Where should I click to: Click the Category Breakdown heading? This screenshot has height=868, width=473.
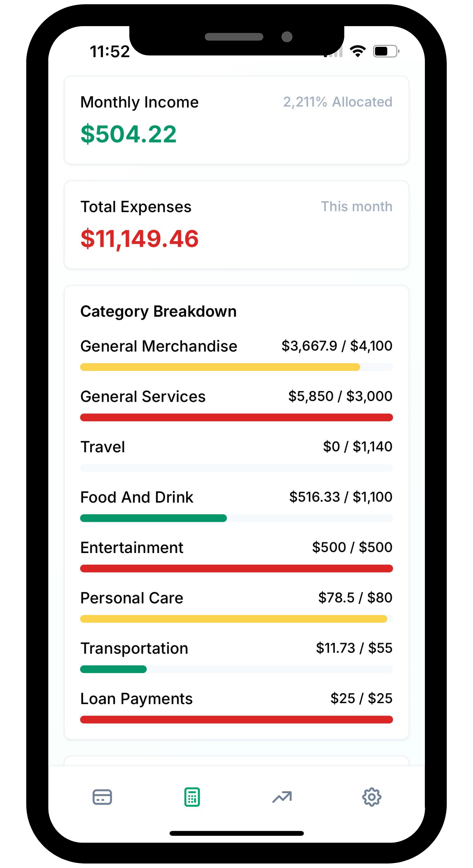(x=158, y=311)
